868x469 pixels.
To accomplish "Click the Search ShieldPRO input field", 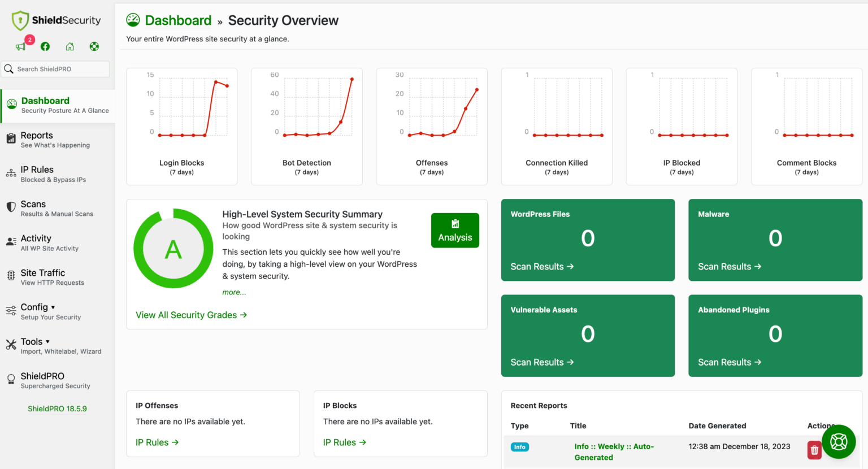I will pyautogui.click(x=55, y=68).
